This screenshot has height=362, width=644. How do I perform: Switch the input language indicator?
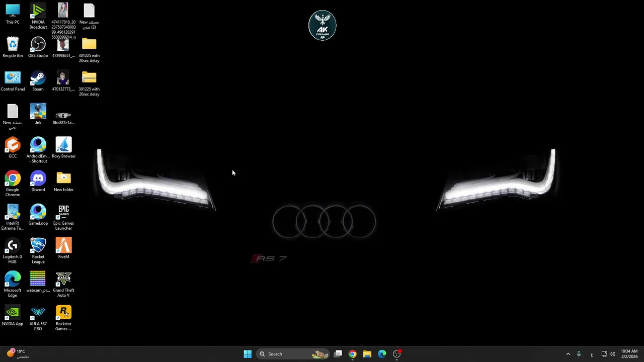point(591,354)
